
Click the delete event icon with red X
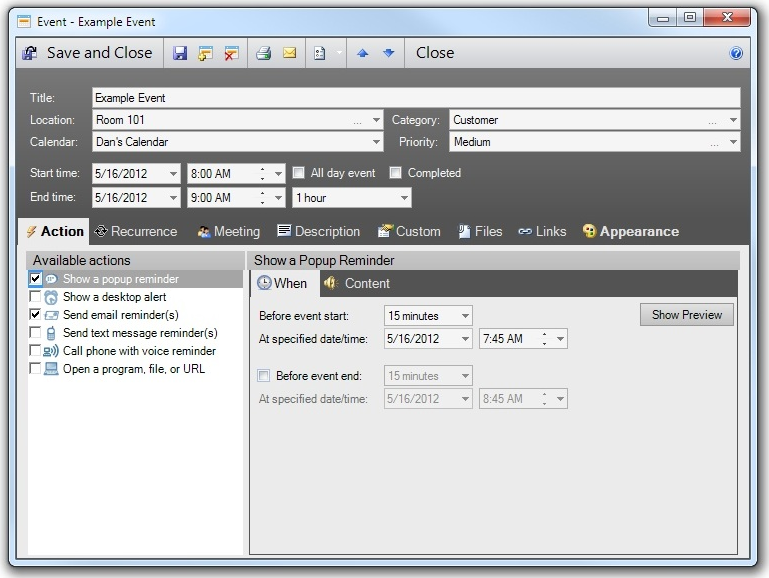pos(232,53)
